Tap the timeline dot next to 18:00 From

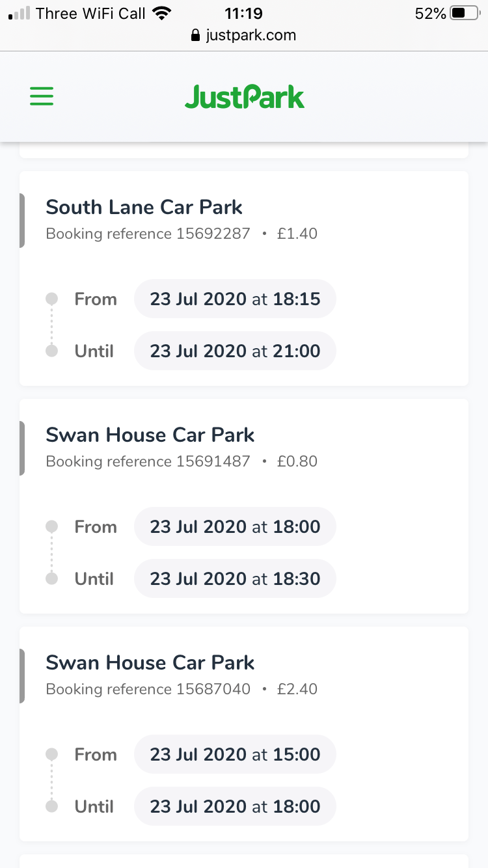[x=52, y=526]
